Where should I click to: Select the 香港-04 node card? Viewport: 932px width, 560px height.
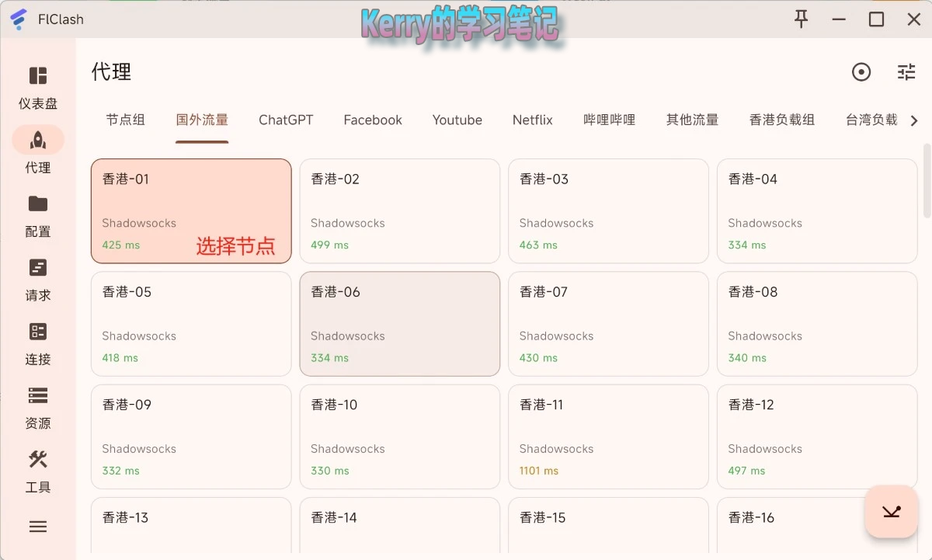coord(817,211)
